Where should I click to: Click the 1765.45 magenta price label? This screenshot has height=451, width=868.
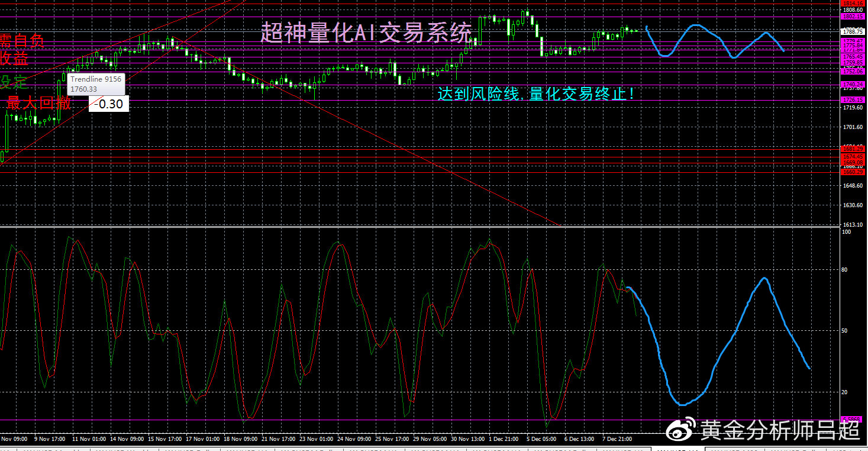pos(853,56)
